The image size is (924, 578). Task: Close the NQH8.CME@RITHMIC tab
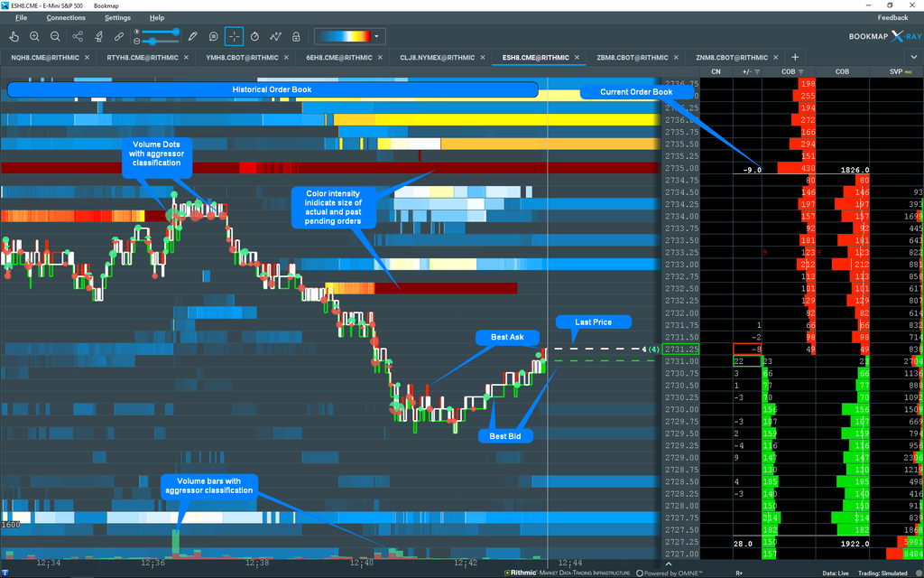click(x=88, y=58)
